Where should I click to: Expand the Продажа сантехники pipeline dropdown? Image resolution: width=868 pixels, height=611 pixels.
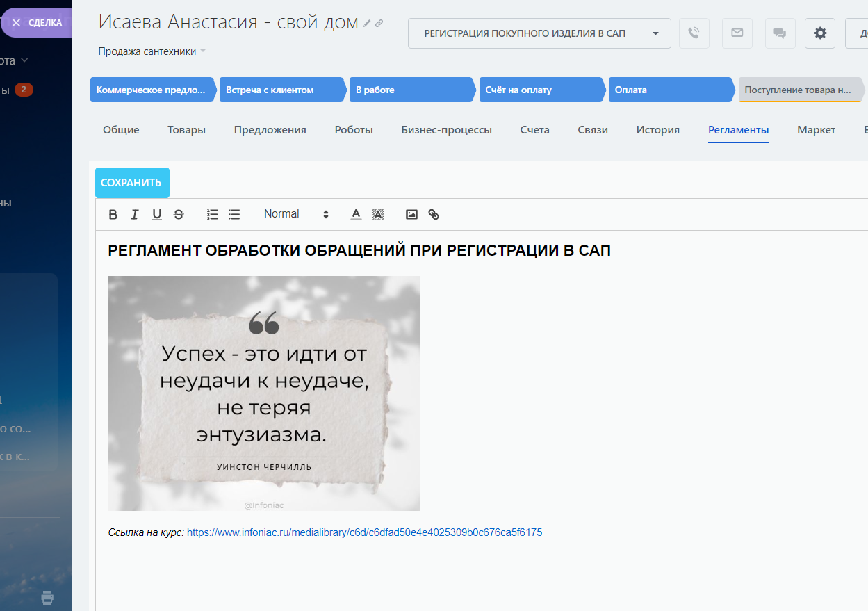(203, 51)
